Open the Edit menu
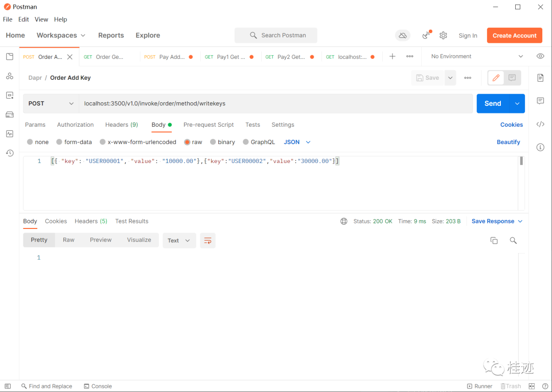This screenshot has height=392, width=552. pyautogui.click(x=24, y=19)
